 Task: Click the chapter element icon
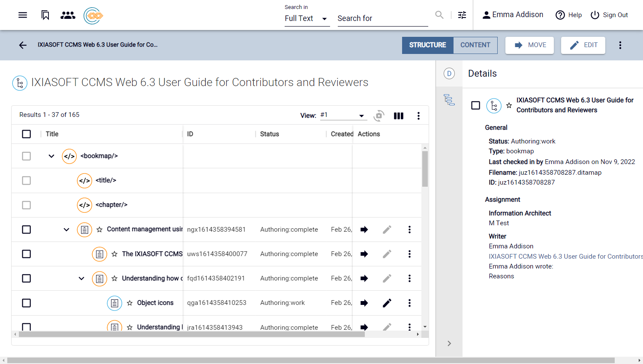[x=84, y=205]
